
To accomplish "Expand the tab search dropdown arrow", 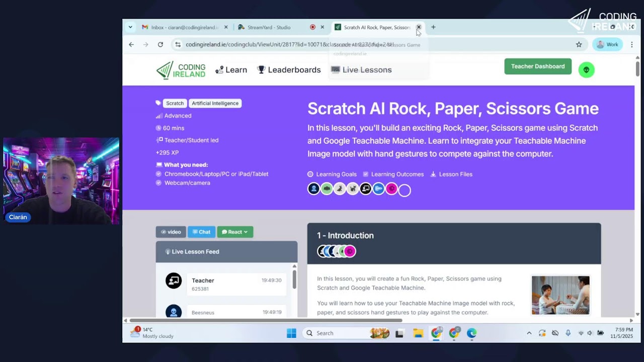I will [130, 27].
